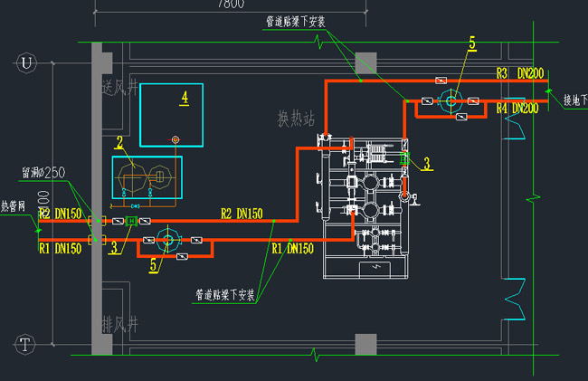
Task: Click the pump symbol near R3 DN200
Action: point(450,100)
